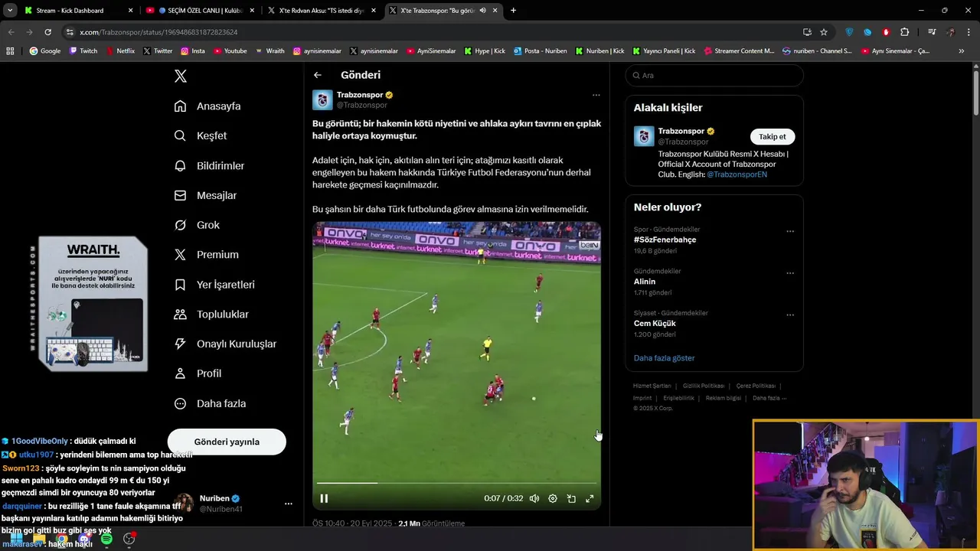Open Spotify from the taskbar

[x=106, y=540]
